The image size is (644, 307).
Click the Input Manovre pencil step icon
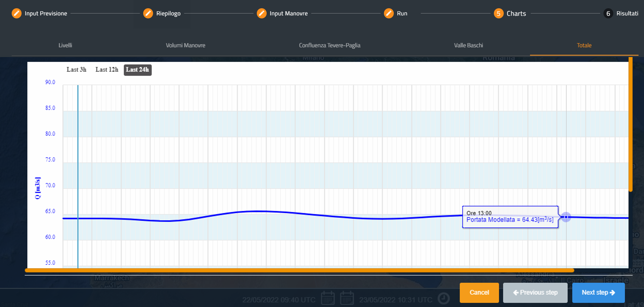(x=262, y=13)
